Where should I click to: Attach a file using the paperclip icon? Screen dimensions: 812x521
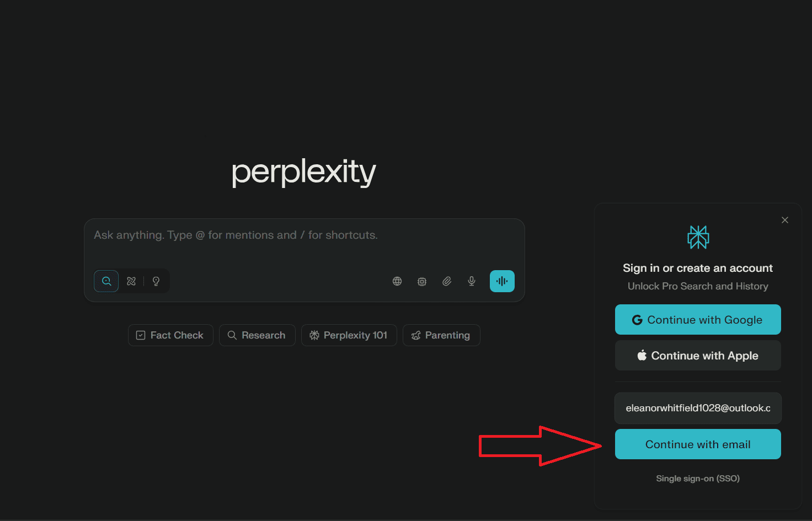(447, 281)
